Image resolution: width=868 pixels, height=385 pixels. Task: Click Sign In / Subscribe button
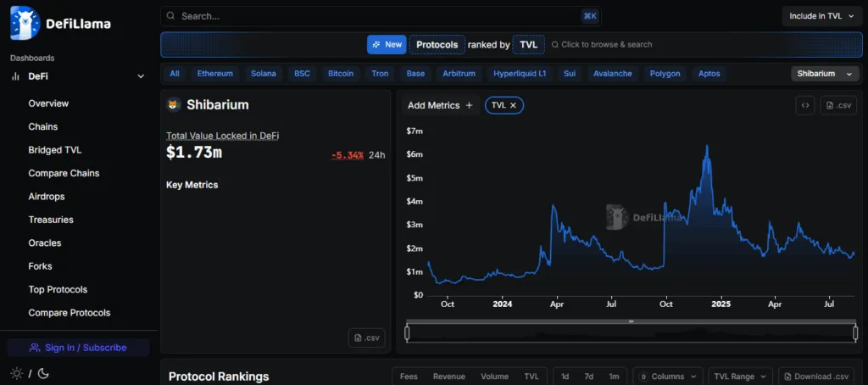pyautogui.click(x=78, y=348)
